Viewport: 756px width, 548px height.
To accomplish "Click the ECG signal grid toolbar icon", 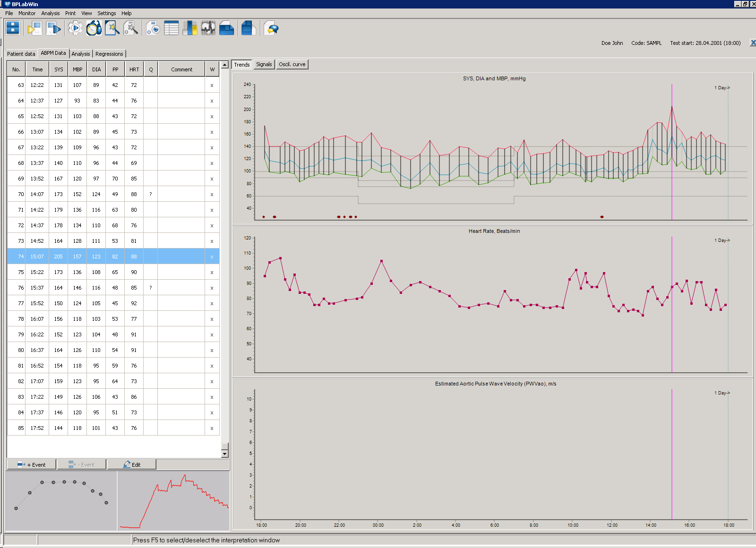I will pos(208,28).
